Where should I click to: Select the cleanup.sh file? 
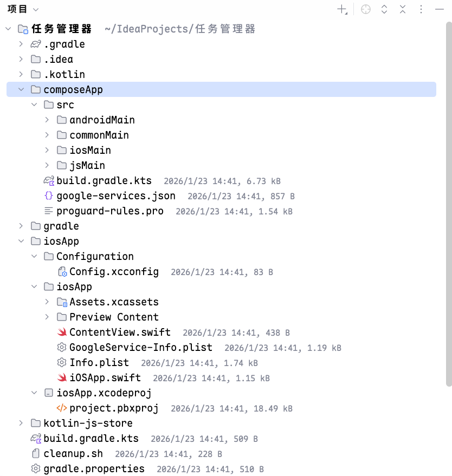click(73, 454)
